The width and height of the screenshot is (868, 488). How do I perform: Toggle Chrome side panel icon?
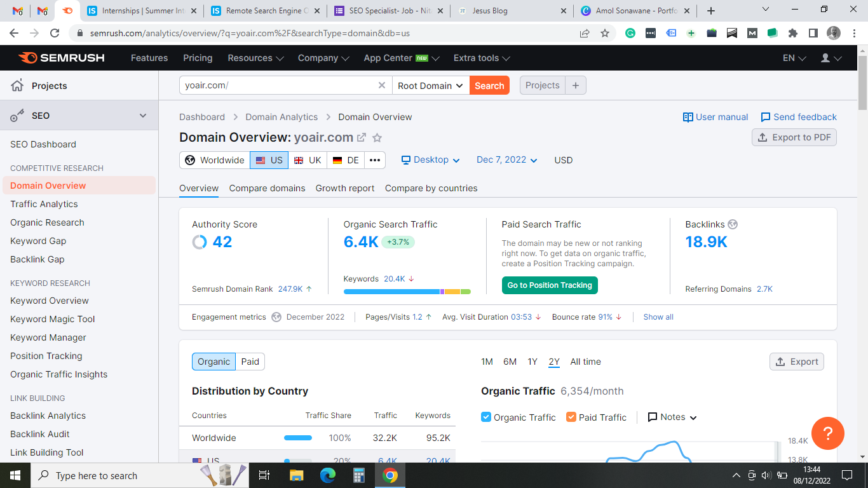tap(813, 33)
